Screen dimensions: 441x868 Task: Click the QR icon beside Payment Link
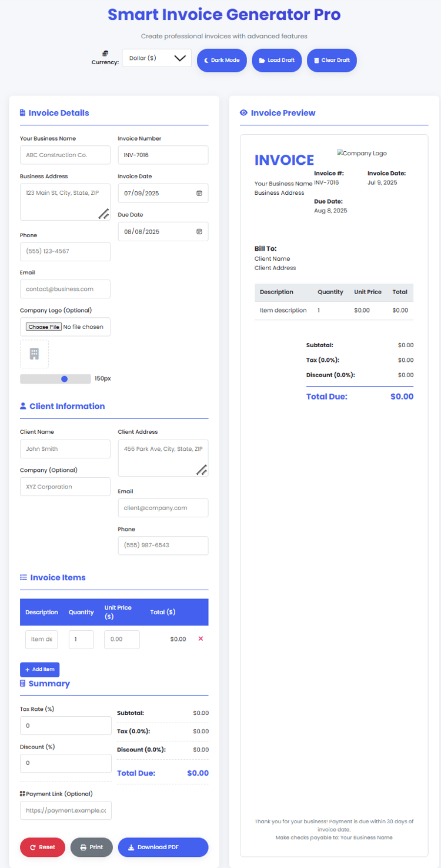[x=22, y=794]
